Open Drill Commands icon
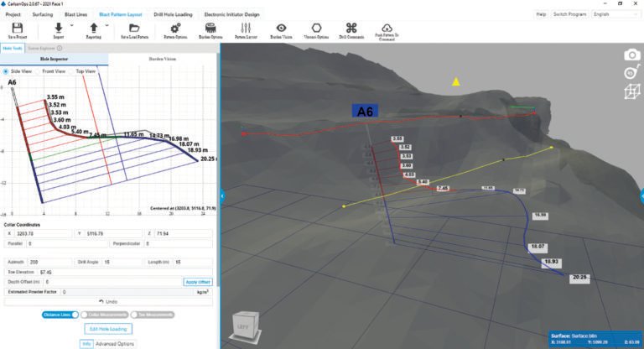 pos(351,28)
